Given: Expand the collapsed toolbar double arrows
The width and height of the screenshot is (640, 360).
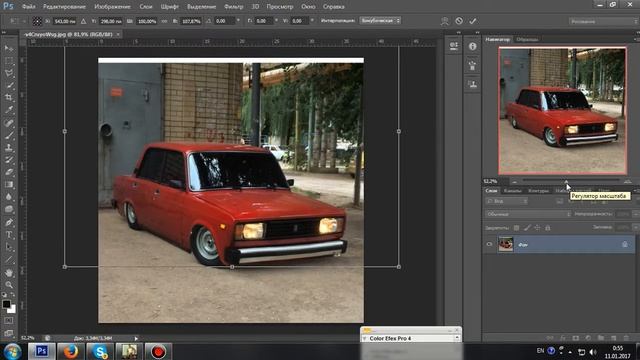Looking at the screenshot, I should (x=4, y=33).
